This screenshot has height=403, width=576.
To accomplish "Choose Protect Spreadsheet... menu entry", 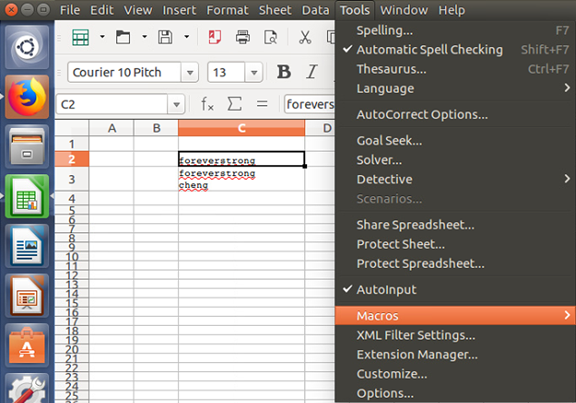I will coord(455,264).
